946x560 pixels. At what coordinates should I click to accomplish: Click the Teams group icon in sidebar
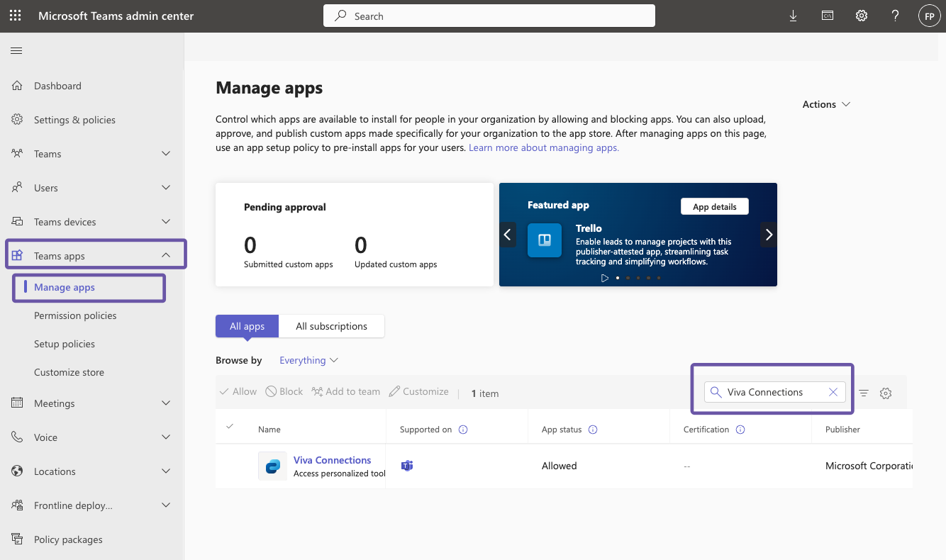(x=17, y=154)
